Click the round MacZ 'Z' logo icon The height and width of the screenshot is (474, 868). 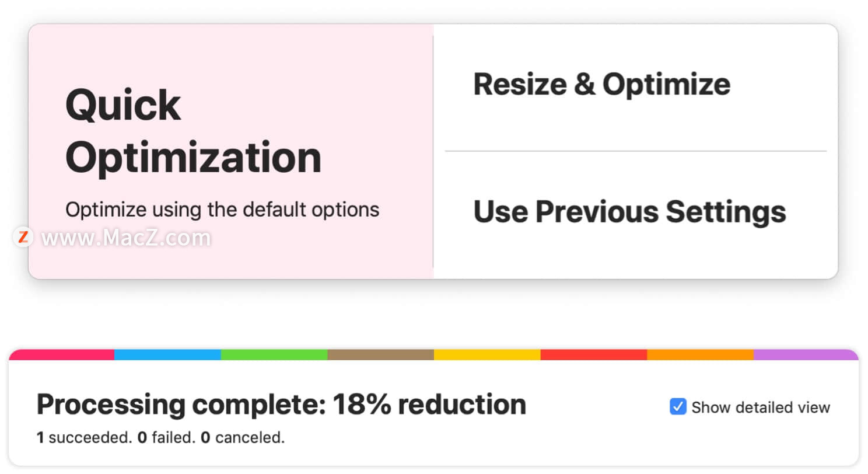[23, 236]
